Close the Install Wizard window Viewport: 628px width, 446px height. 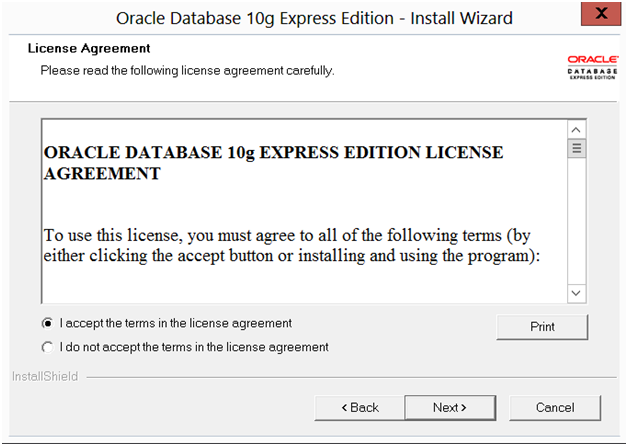point(601,14)
